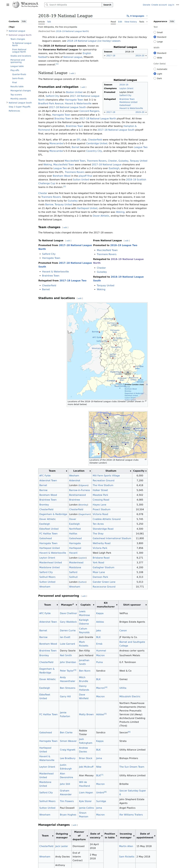Edit the Stadiums and locations section
This screenshot has height=868, width=186.
tap(80, 298)
